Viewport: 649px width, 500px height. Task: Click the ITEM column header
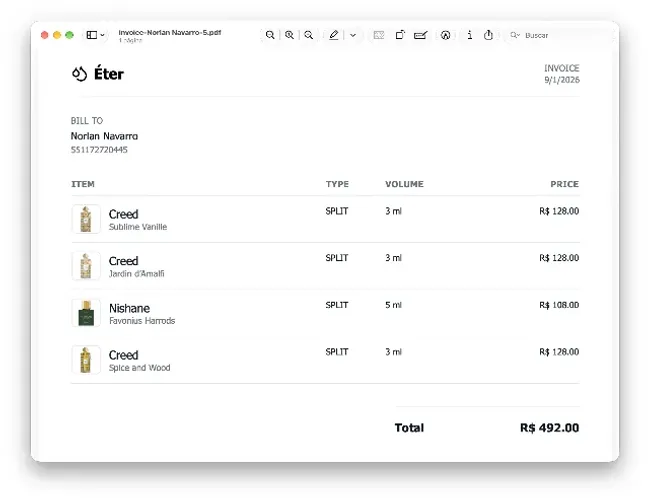[83, 184]
